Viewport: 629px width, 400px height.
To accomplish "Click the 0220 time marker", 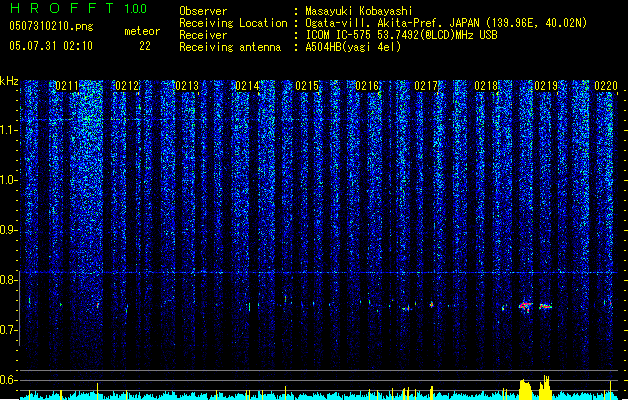I will coord(606,86).
